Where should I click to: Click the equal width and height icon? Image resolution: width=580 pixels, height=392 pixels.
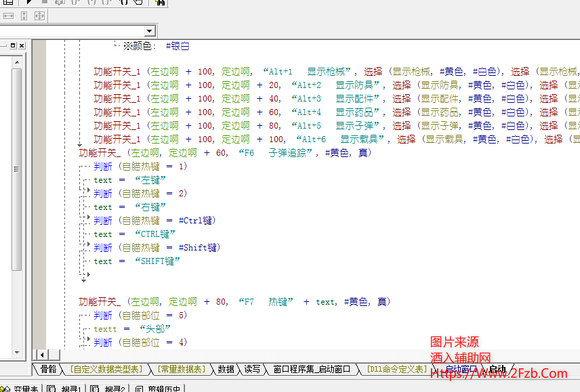coord(39,16)
